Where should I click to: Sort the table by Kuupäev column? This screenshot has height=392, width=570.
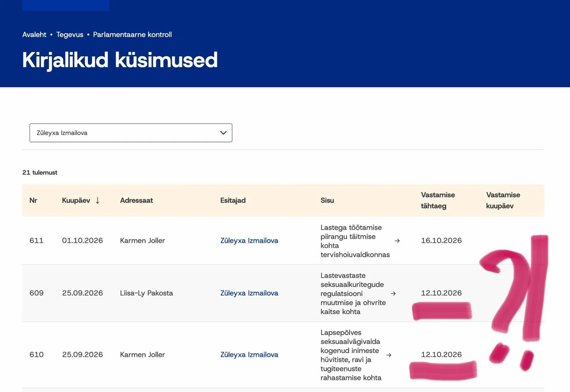tap(81, 200)
